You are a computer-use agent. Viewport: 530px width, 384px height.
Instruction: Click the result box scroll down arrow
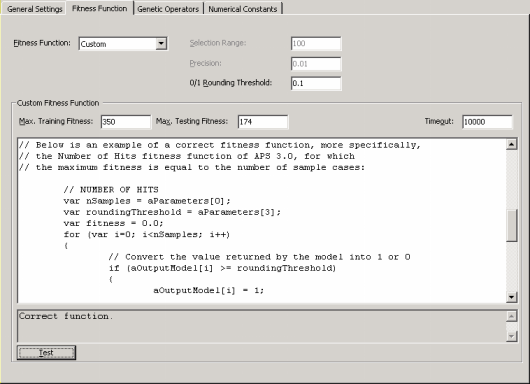tap(511, 336)
